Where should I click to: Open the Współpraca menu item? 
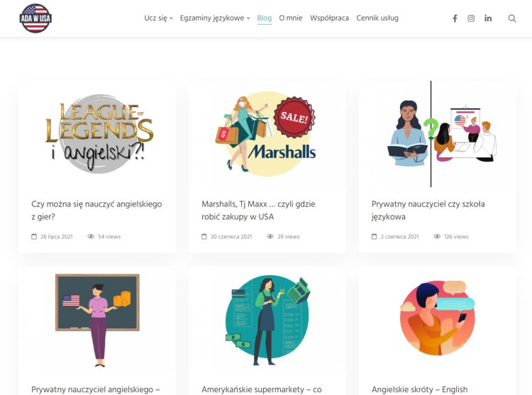[x=329, y=18]
